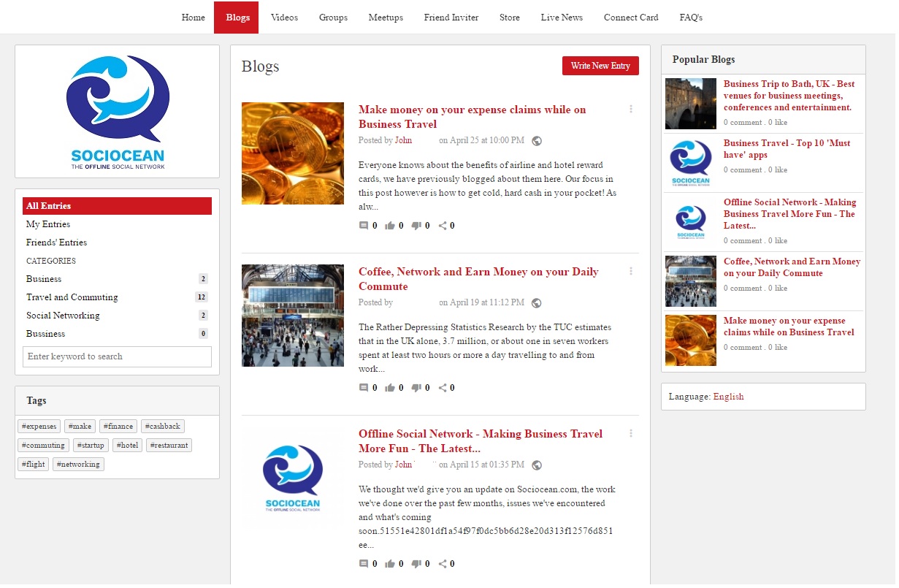Open popular blog 'Coffee, Network and Earn Money'
This screenshot has width=899, height=588.
pos(792,267)
